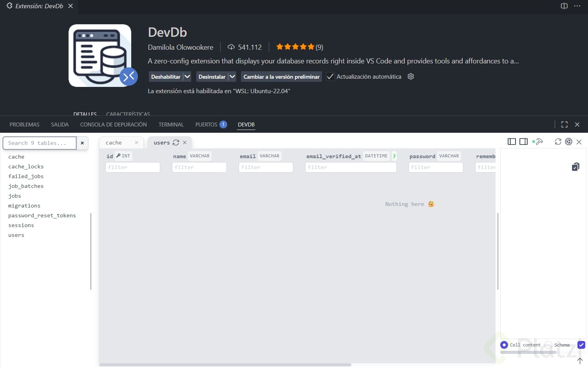Focus the Search 9 tables input
This screenshot has height=368, width=588.
point(40,143)
